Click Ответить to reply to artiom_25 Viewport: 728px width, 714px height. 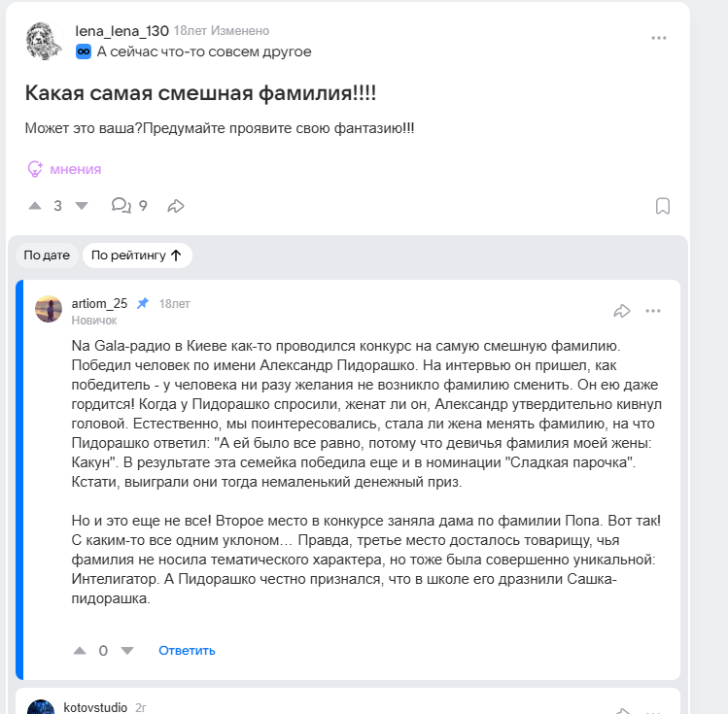(187, 651)
